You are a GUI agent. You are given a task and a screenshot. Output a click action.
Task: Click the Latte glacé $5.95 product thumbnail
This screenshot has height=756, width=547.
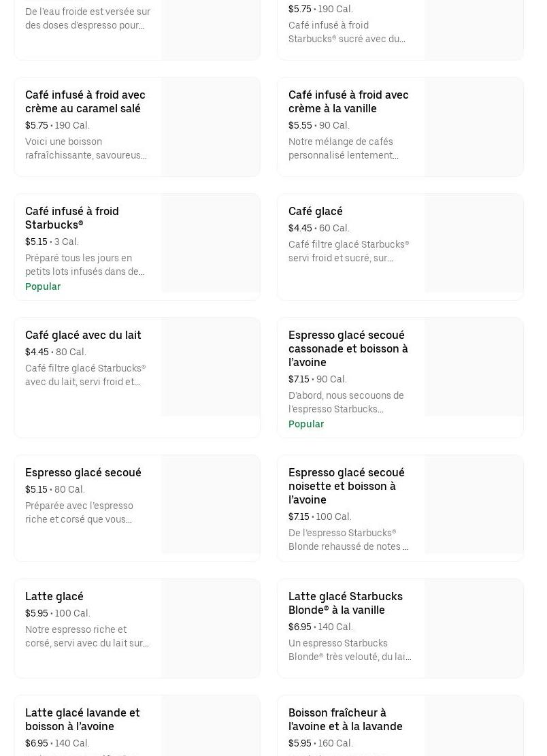click(210, 628)
